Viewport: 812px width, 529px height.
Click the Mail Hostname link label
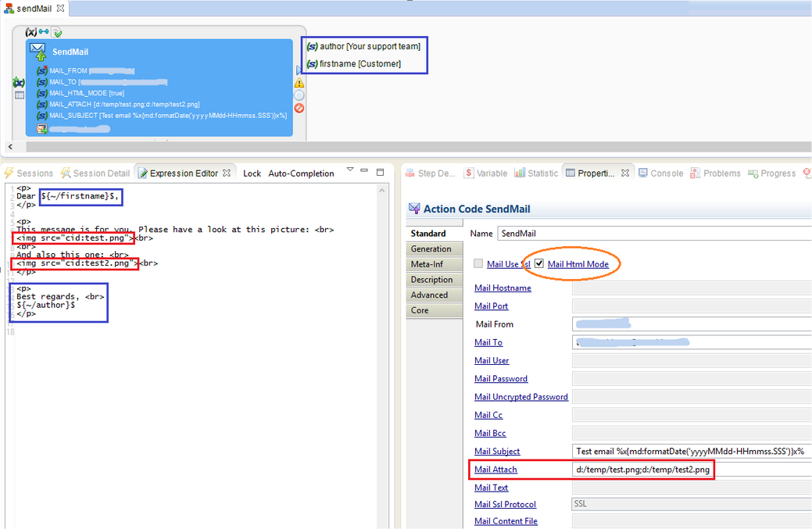tap(503, 288)
